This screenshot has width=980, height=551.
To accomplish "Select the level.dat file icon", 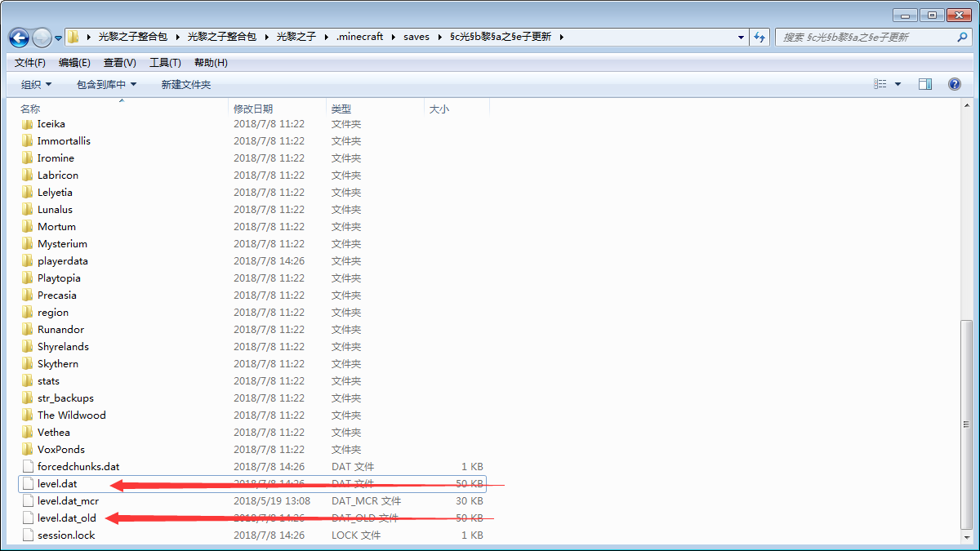I will click(x=28, y=484).
